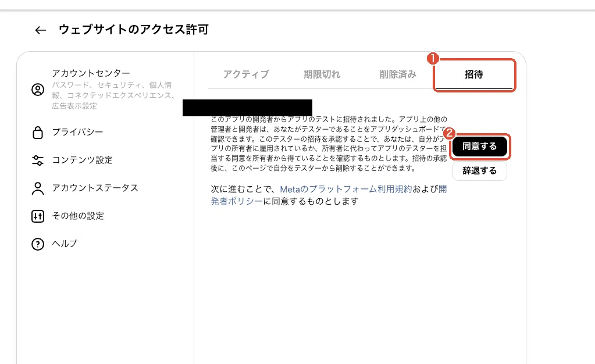Click the アカウントセンター profile icon
Screen dimensions: 595x364
tap(38, 90)
